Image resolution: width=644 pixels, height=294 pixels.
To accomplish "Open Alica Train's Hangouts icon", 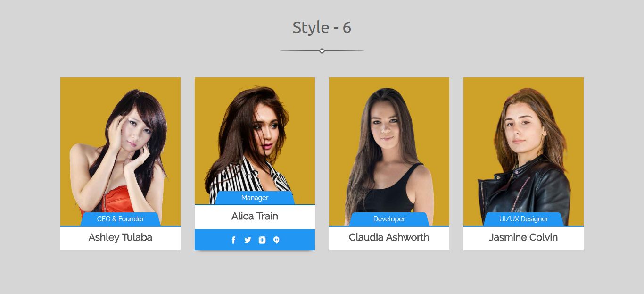I will tap(276, 240).
